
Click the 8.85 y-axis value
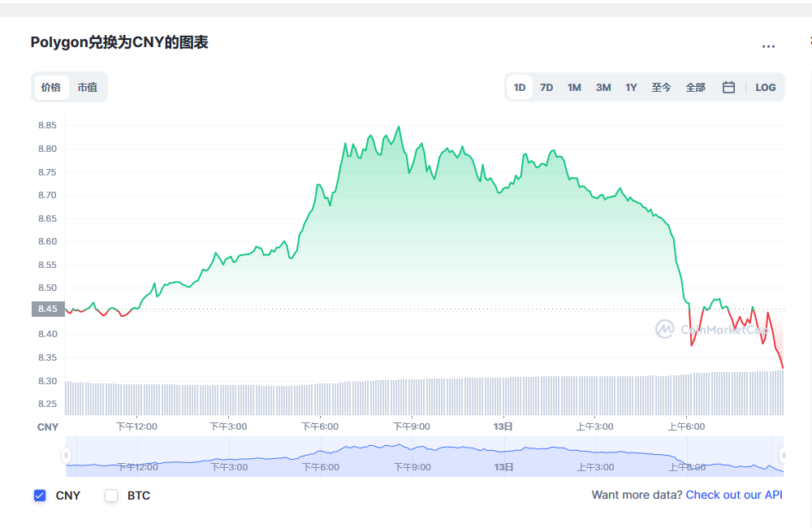coord(47,125)
